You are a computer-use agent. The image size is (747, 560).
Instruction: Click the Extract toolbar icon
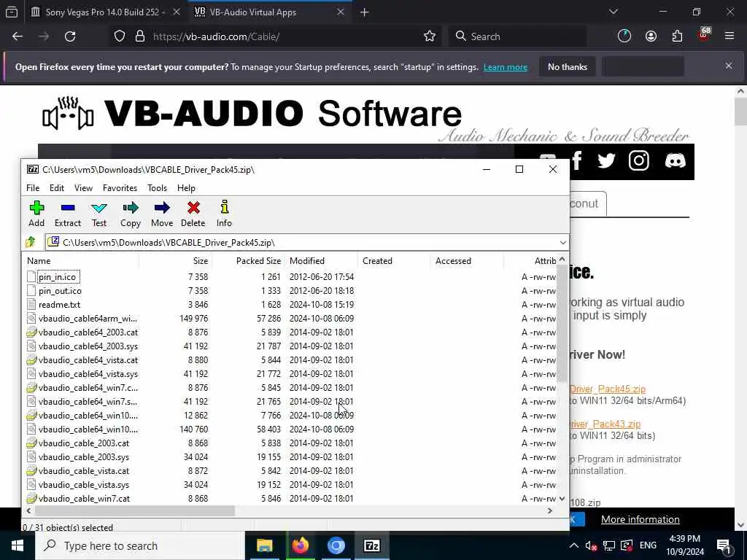68,214
